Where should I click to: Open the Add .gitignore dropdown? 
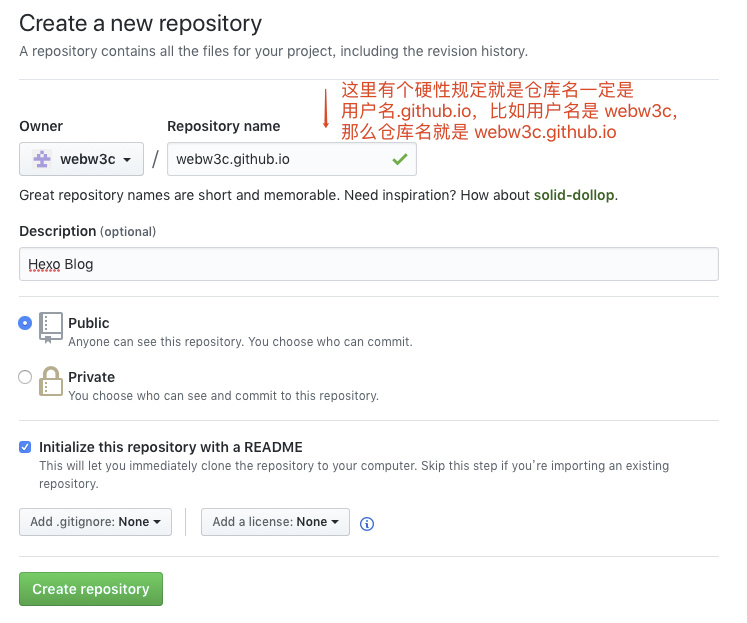[x=95, y=522]
